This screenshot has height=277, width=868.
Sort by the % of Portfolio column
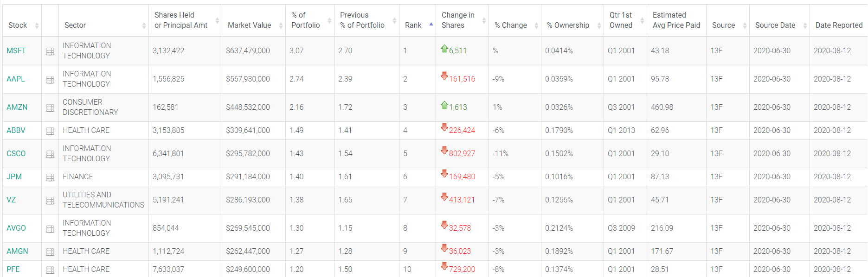(310, 21)
